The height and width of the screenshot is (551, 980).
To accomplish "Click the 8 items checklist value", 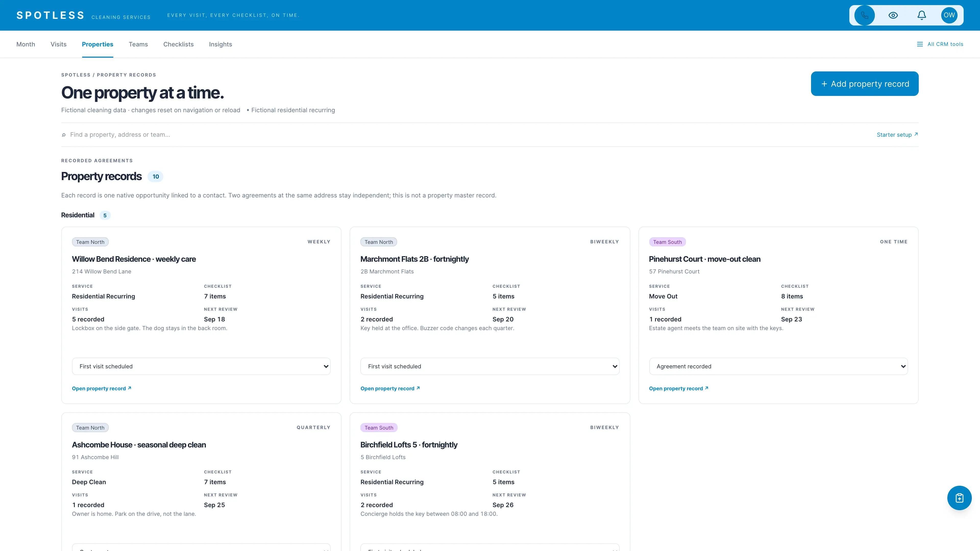I will click(792, 296).
